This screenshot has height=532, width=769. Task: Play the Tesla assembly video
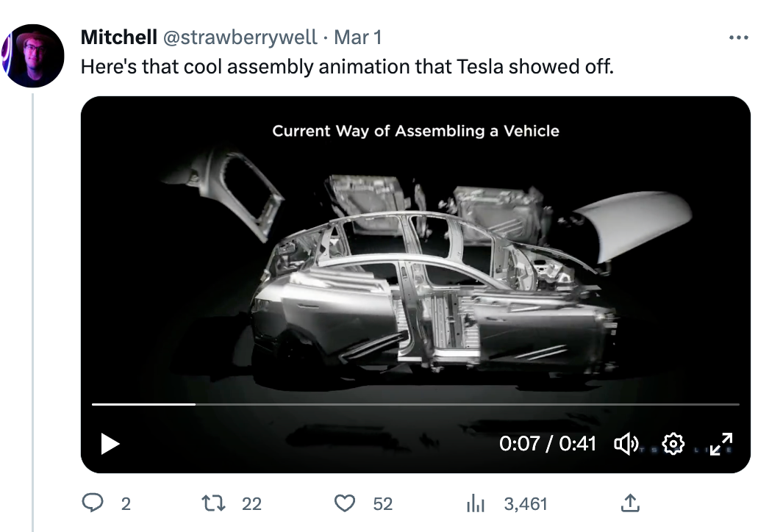(109, 444)
